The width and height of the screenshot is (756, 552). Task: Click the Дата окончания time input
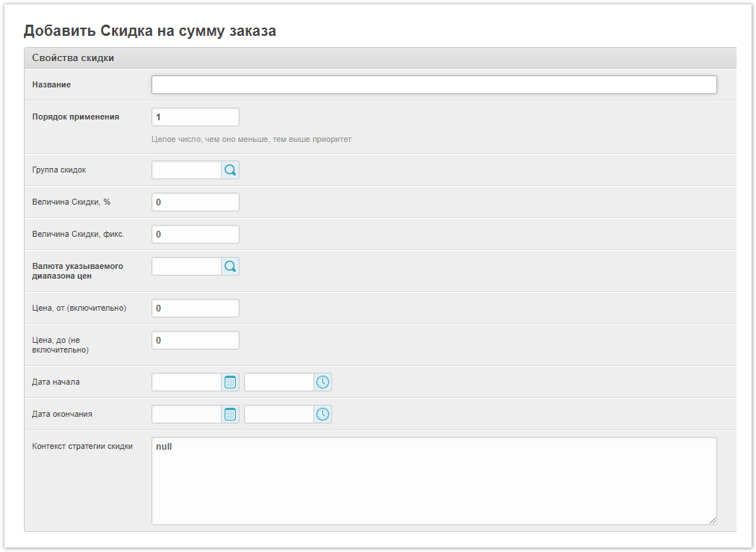[278, 415]
